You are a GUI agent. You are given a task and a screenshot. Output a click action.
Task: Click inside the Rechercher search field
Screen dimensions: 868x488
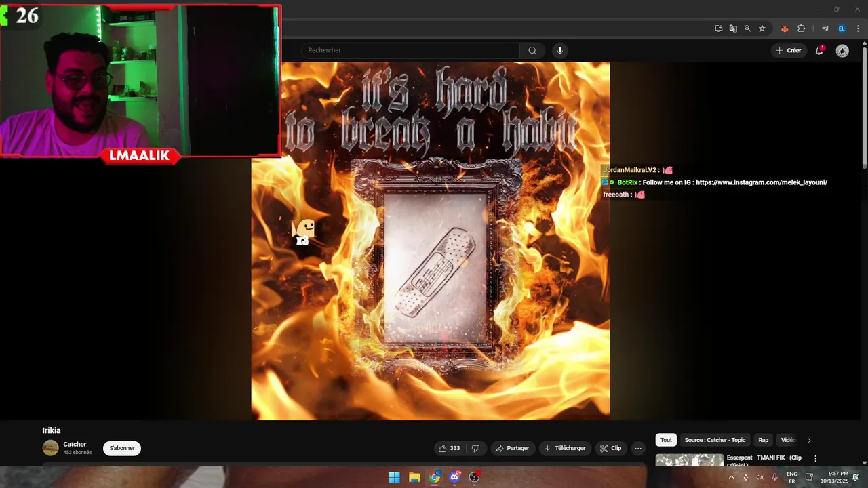click(410, 50)
